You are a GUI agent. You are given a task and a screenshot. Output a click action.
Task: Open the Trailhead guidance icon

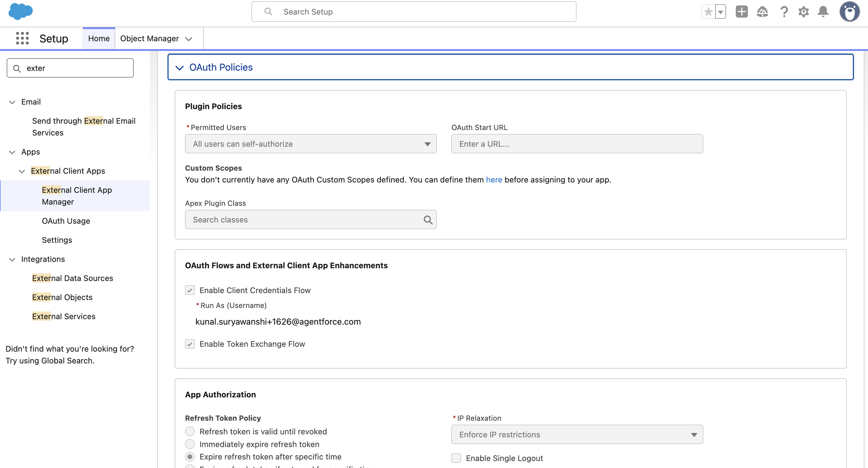[762, 12]
